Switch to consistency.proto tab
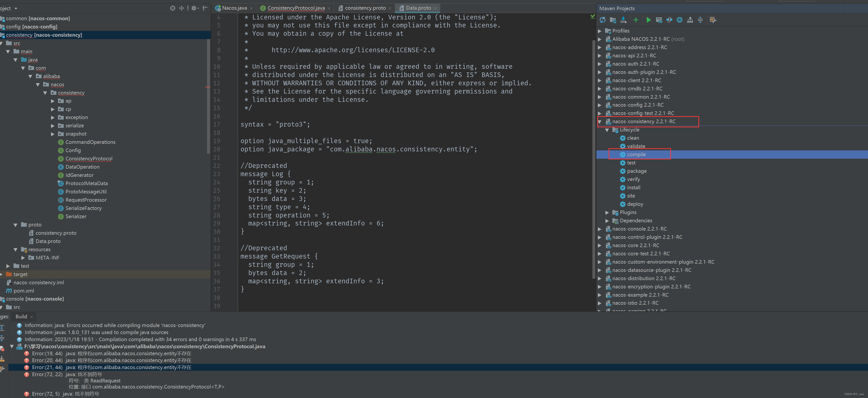The image size is (868, 398). 365,8
